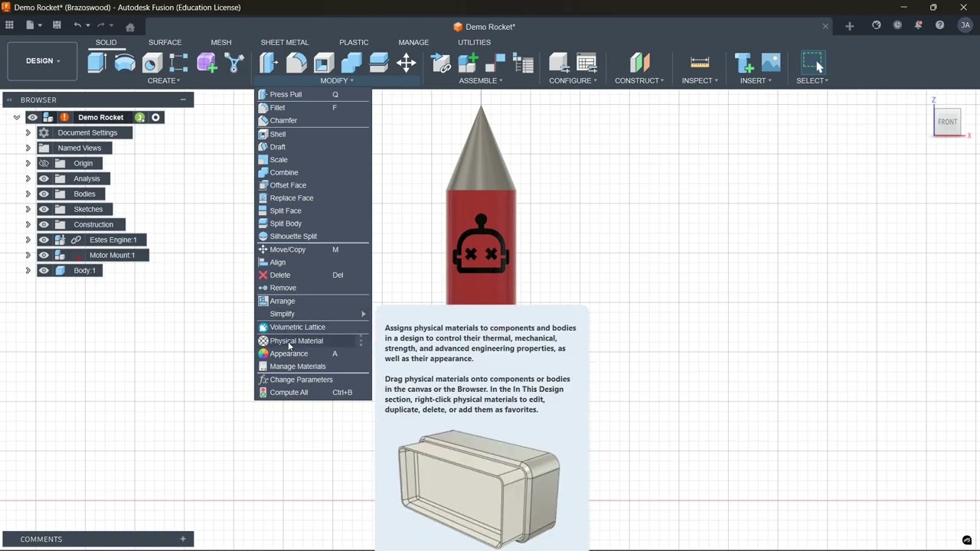Viewport: 980px width, 551px height.
Task: Open the Help question mark icon
Action: 939,25
